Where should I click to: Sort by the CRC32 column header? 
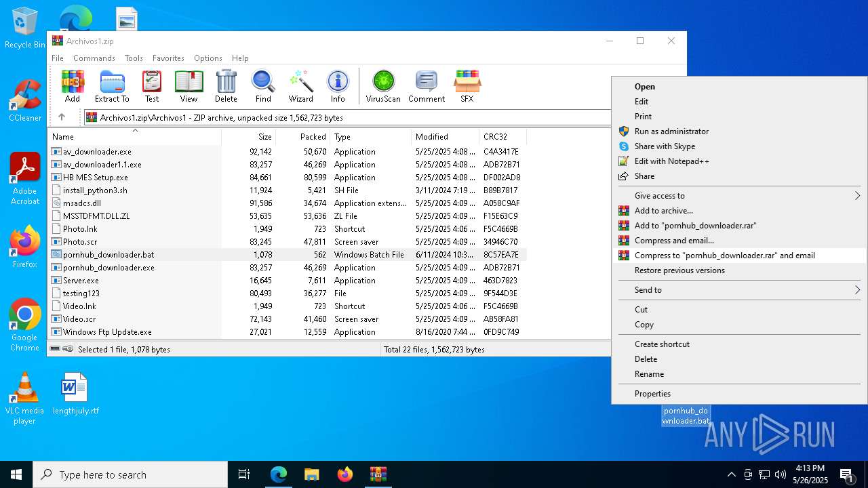pos(502,136)
